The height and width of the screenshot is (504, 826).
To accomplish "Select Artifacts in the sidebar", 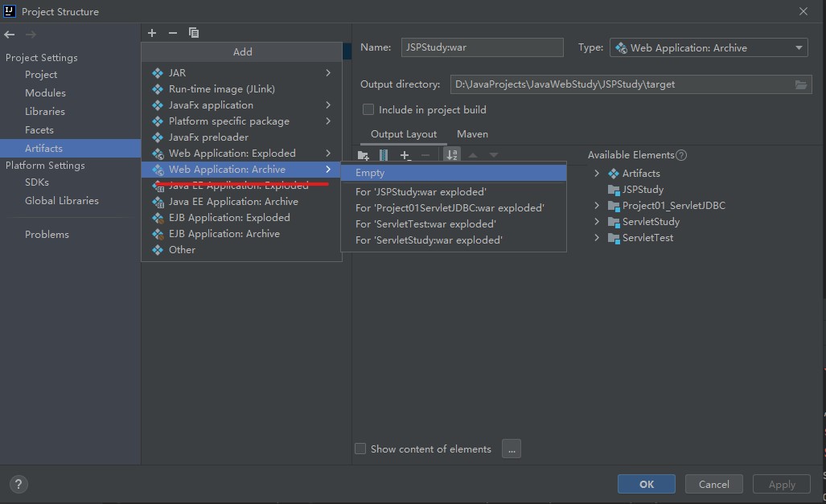I will coord(70,148).
